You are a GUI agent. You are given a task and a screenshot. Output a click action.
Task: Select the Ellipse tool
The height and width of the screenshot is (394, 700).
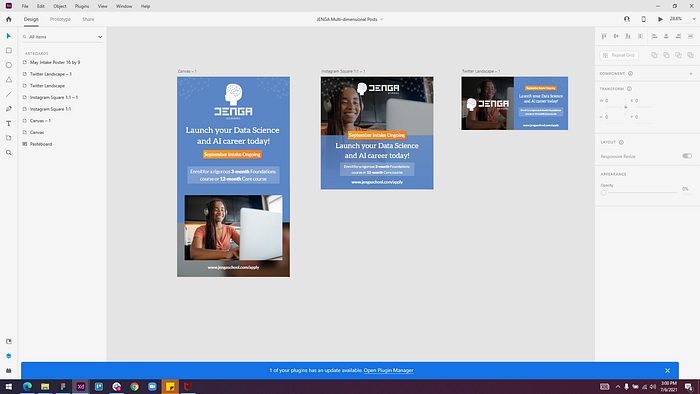[x=8, y=65]
